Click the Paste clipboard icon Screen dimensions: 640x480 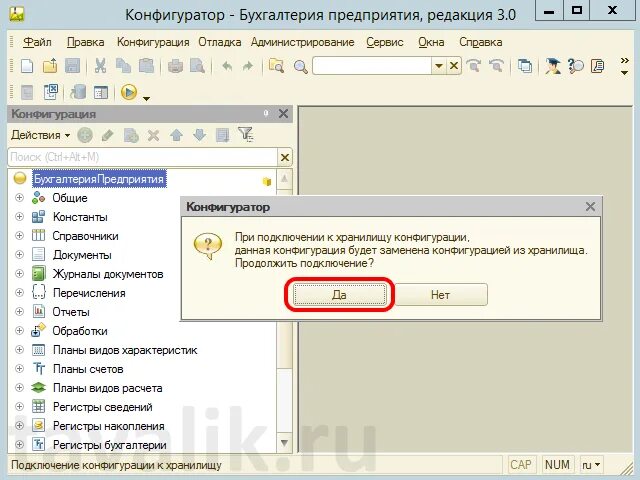tap(147, 66)
